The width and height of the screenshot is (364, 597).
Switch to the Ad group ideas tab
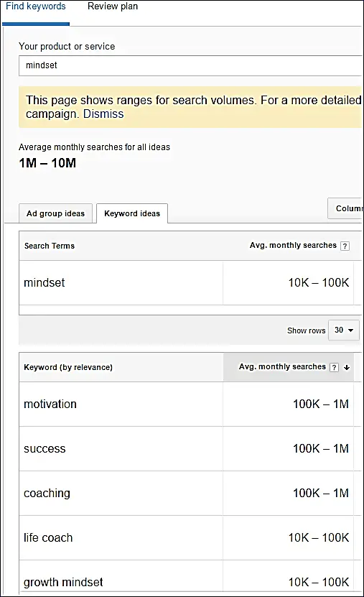pyautogui.click(x=55, y=213)
